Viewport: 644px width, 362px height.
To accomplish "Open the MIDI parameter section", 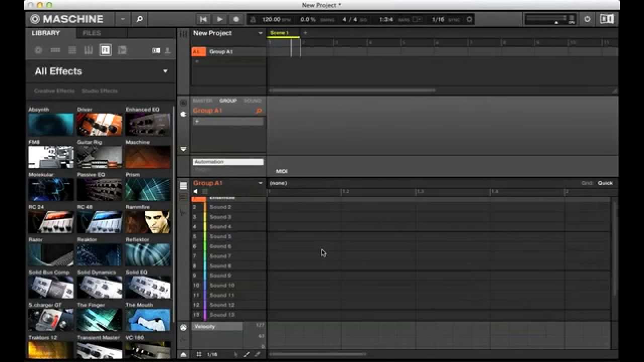I will click(281, 171).
